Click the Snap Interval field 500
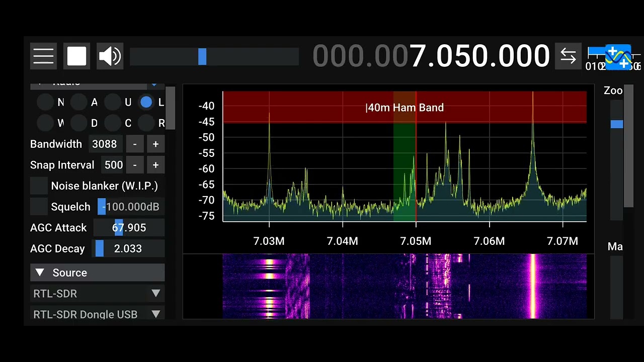This screenshot has width=644, height=362. pyautogui.click(x=112, y=165)
